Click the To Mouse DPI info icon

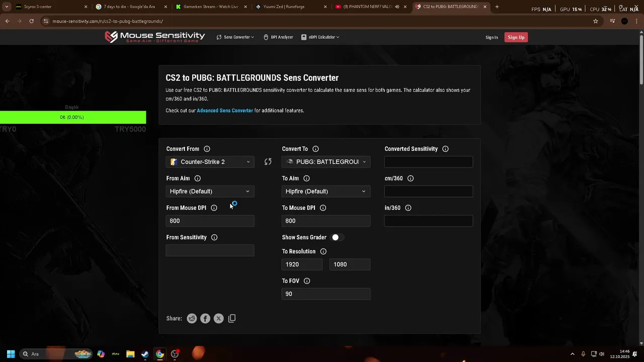[x=323, y=208]
